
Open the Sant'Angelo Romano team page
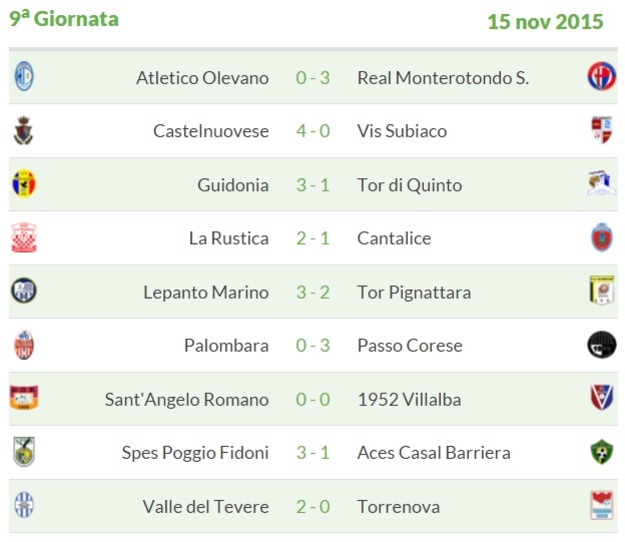coord(187,399)
